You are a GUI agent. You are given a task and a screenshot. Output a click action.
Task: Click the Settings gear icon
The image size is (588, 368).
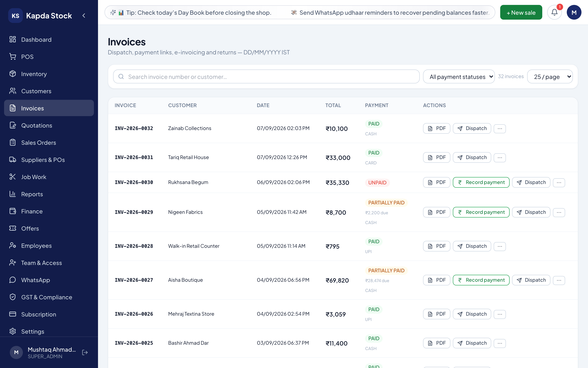coord(13,331)
